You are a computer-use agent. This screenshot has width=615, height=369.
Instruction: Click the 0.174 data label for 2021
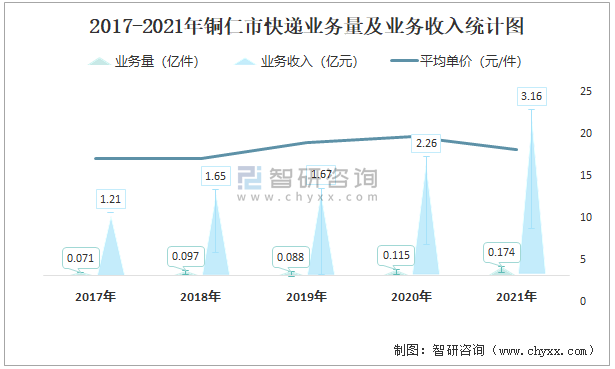tap(501, 252)
